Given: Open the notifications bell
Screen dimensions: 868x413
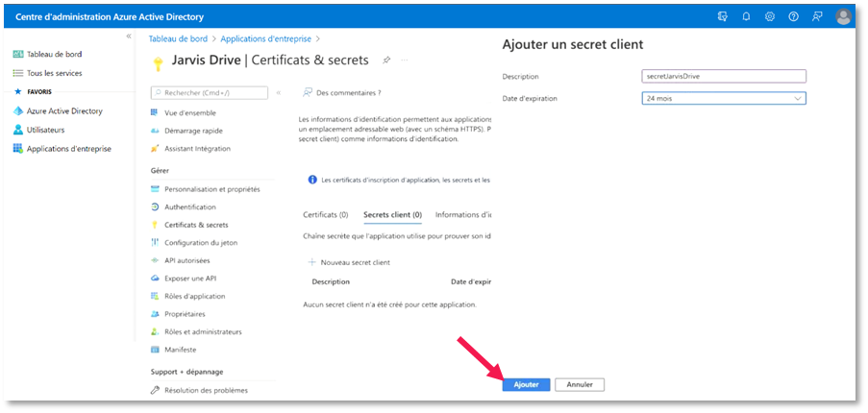Looking at the screenshot, I should click(746, 16).
